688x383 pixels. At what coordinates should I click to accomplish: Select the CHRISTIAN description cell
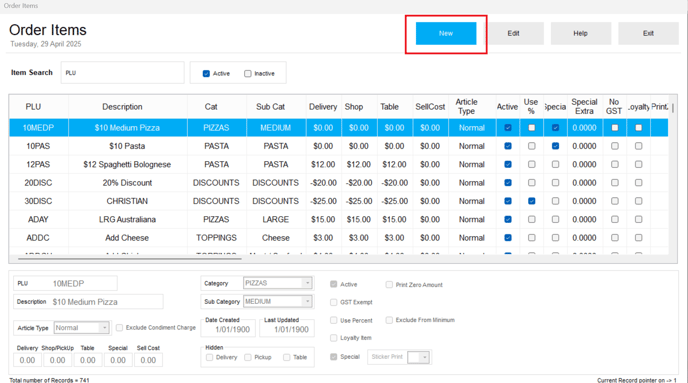tap(127, 201)
